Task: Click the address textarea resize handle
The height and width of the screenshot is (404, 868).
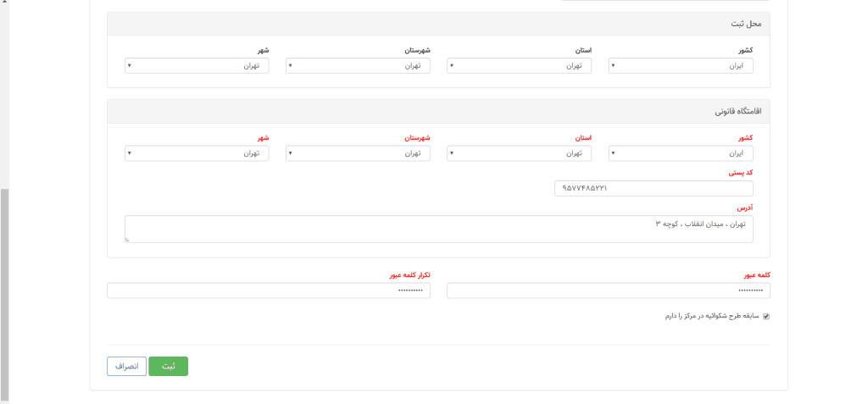Action: [127, 241]
